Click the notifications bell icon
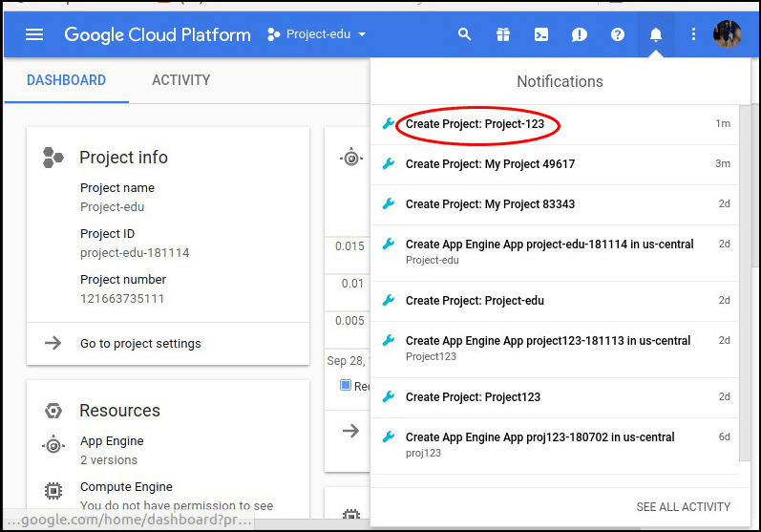761x532 pixels. 656,34
